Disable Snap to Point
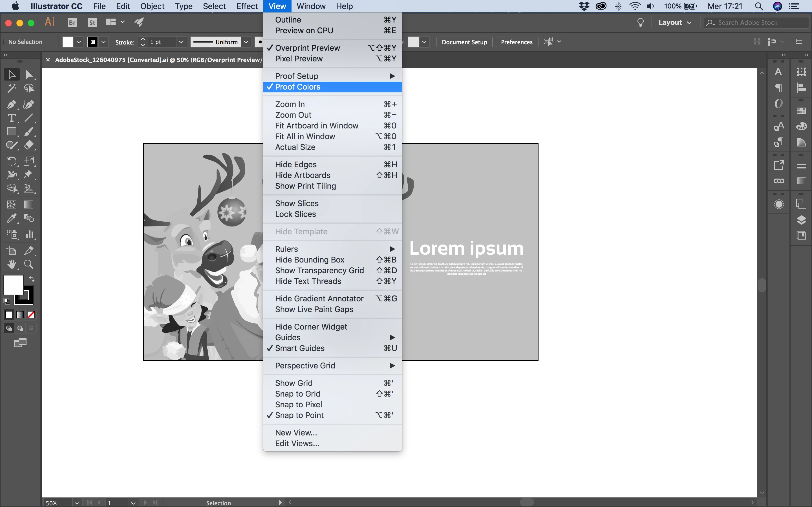 click(x=299, y=415)
